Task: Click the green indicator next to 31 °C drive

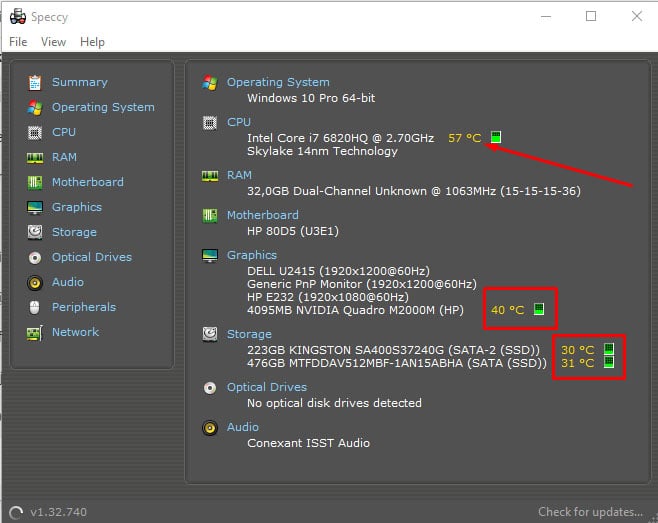Action: (609, 362)
